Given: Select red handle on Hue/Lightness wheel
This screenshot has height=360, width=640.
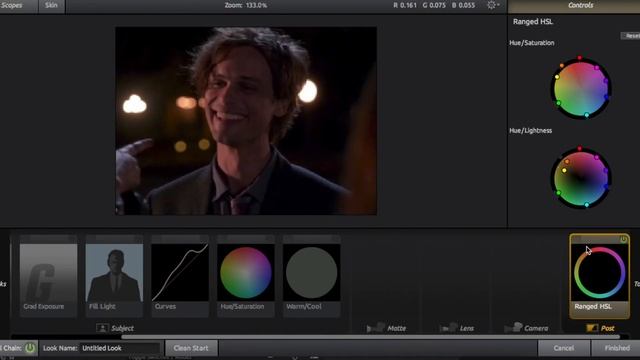Looking at the screenshot, I should (x=580, y=149).
